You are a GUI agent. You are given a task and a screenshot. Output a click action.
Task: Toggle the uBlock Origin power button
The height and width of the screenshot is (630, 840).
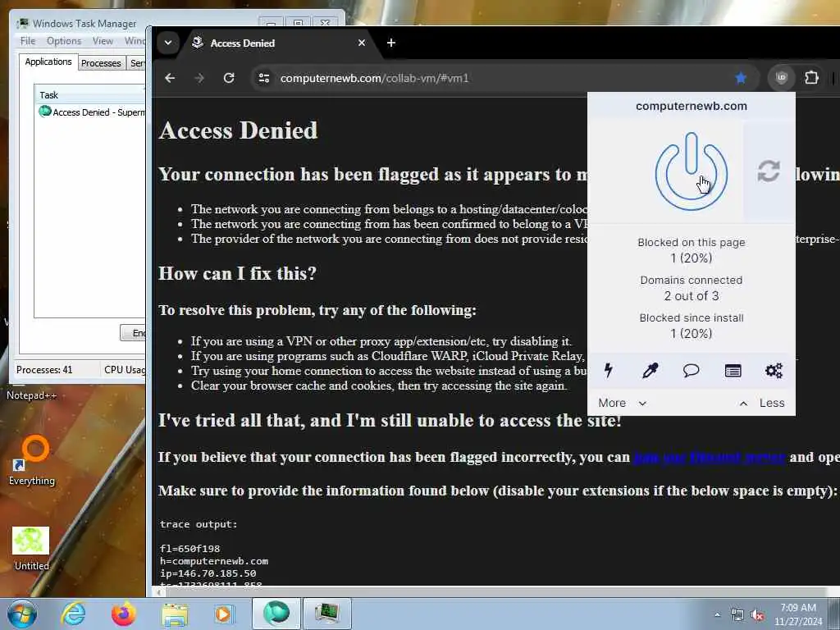[691, 171]
